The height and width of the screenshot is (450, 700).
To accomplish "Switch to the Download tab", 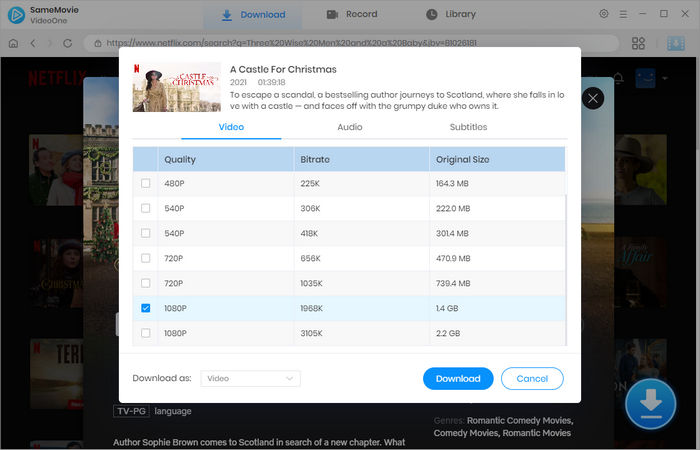I will [x=253, y=15].
